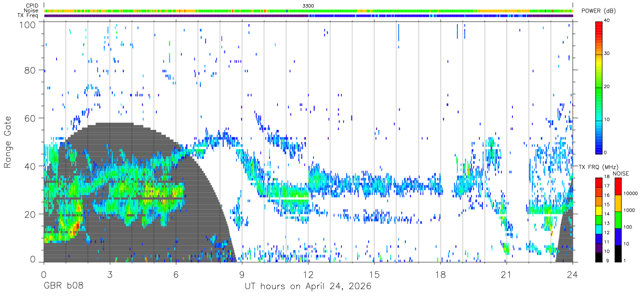Click the TX FRQ (MHz) legend title
The width and height of the screenshot is (644, 297).
(597, 167)
